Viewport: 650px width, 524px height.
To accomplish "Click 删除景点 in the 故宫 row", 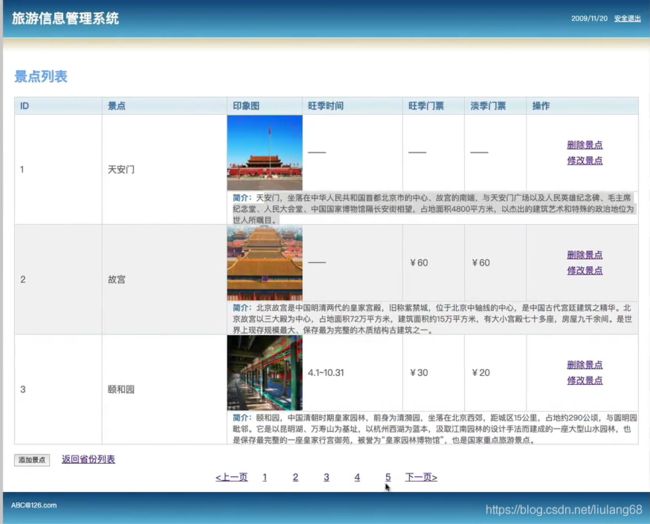I will pyautogui.click(x=585, y=255).
